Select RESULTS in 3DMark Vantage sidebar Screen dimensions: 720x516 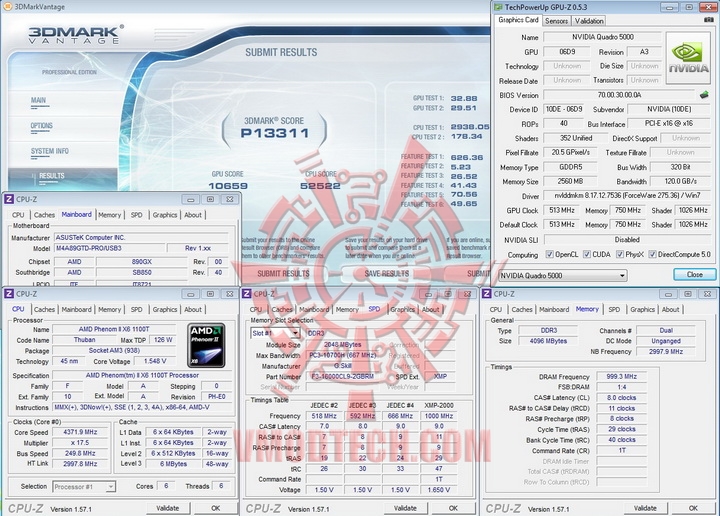tap(51, 176)
